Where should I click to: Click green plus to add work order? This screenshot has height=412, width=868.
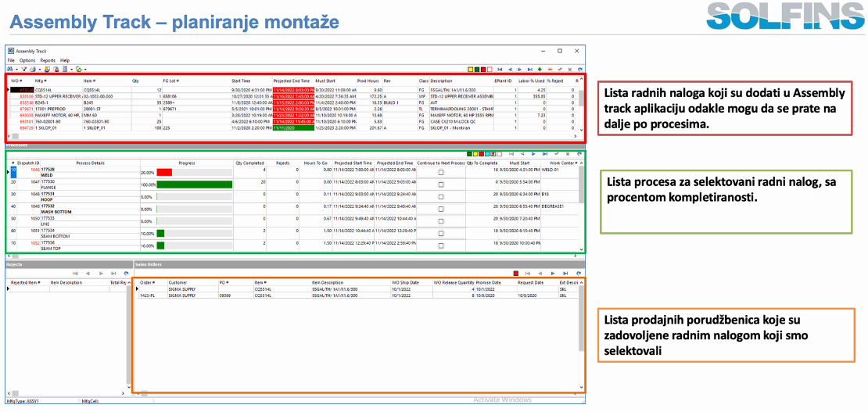pyautogui.click(x=540, y=70)
